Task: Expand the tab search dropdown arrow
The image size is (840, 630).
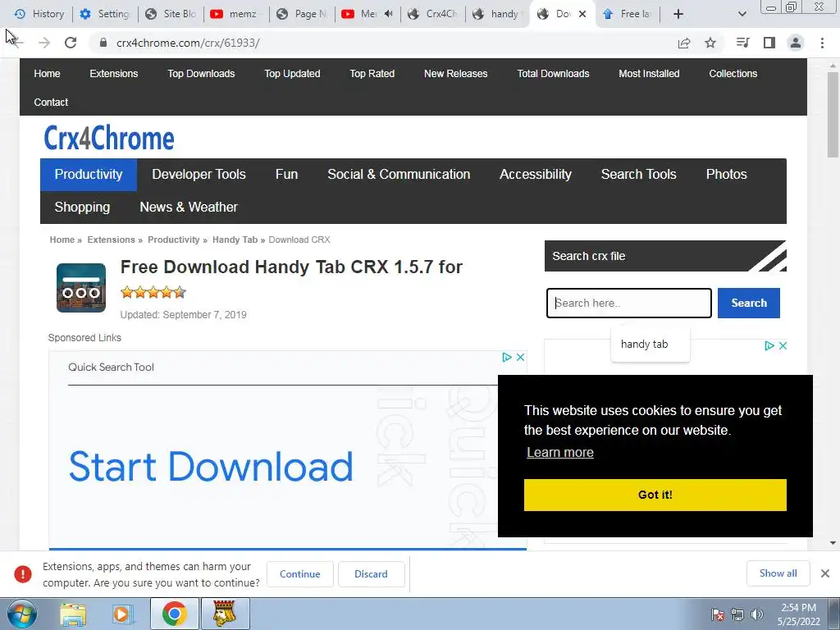Action: coord(742,14)
